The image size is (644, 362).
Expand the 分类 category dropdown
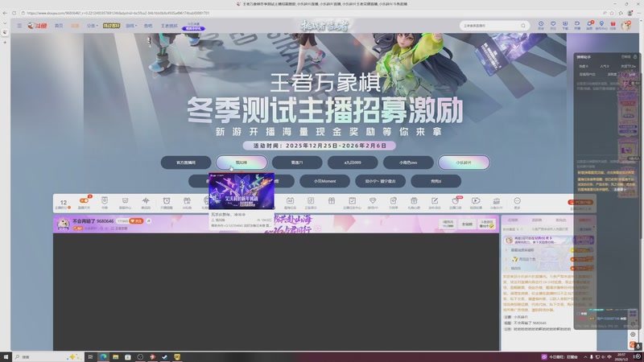92,26
